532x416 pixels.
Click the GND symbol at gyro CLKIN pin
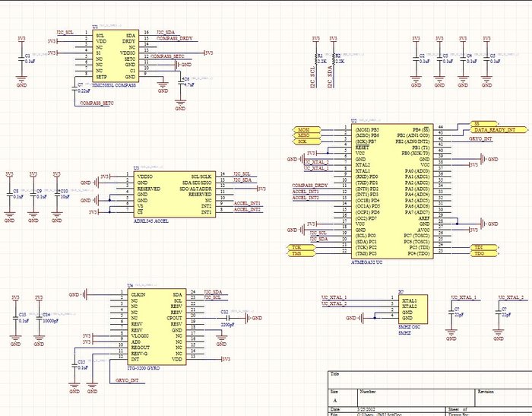(x=78, y=294)
